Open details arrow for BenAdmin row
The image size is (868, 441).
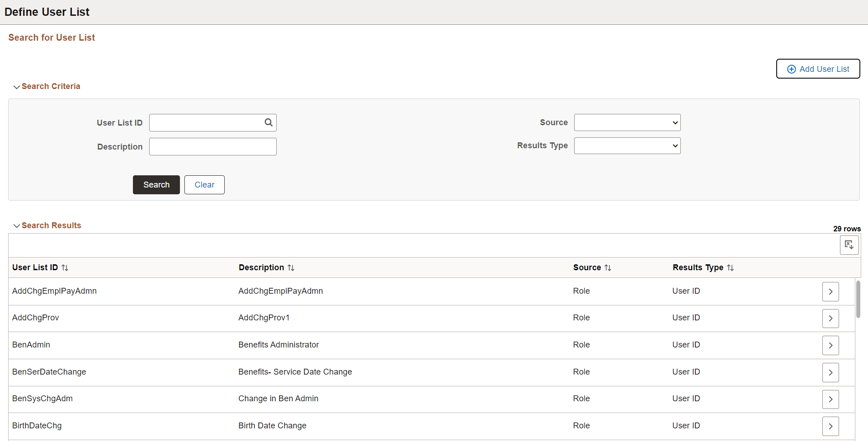point(830,345)
